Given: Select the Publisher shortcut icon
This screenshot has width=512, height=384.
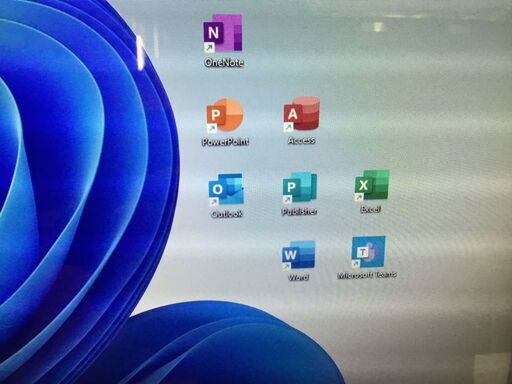Looking at the screenshot, I should pos(299,188).
